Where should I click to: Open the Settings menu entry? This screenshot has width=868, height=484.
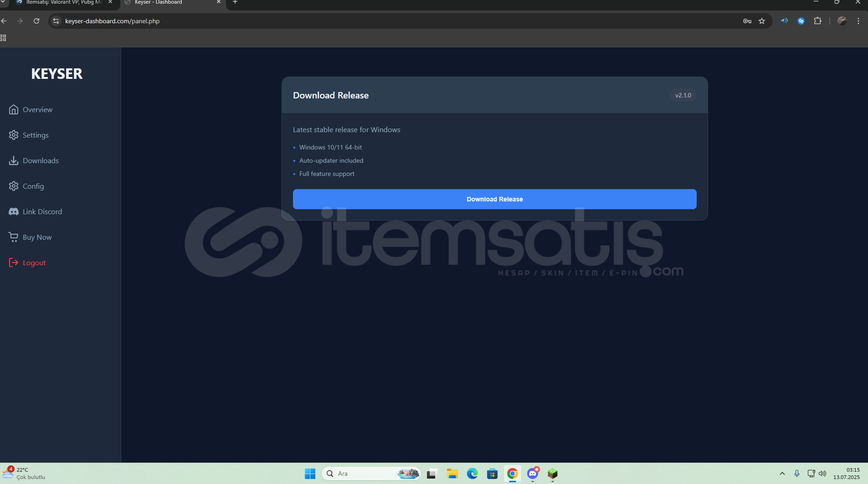pyautogui.click(x=36, y=135)
